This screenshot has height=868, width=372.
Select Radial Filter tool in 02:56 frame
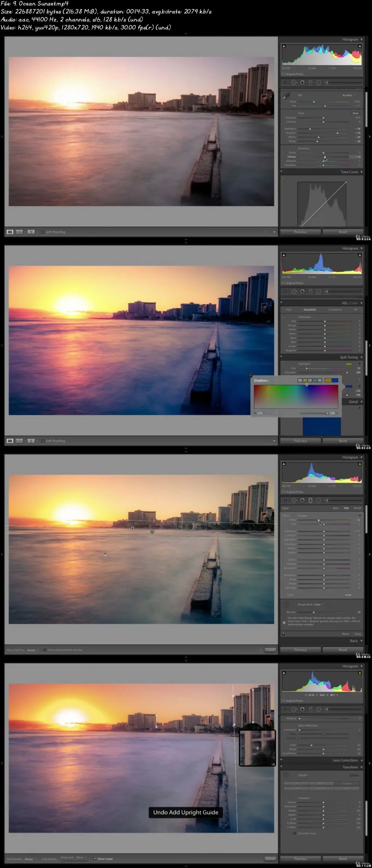coord(319,82)
